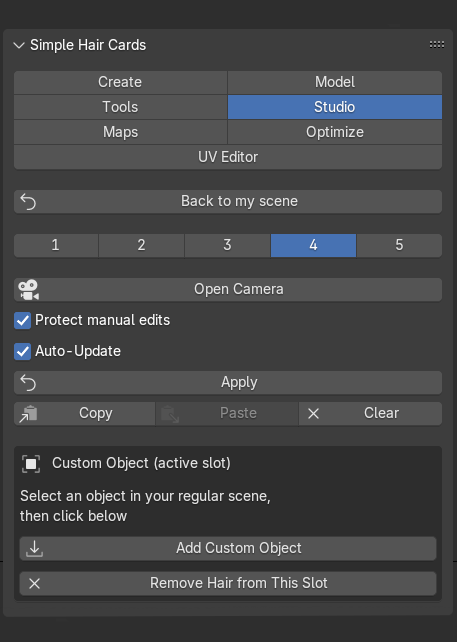Select studio slot 2
This screenshot has width=457, height=642.
141,245
